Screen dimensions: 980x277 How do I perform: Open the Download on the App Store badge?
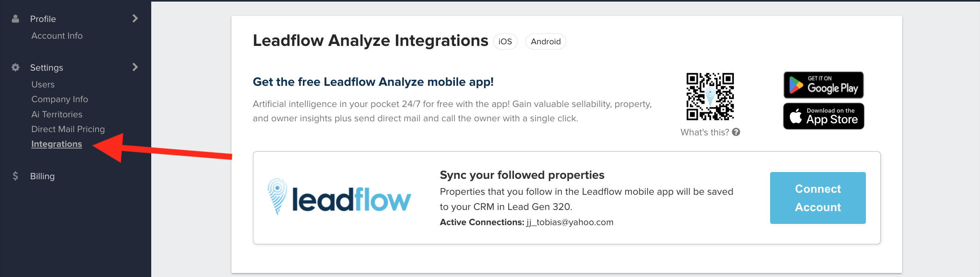(824, 116)
